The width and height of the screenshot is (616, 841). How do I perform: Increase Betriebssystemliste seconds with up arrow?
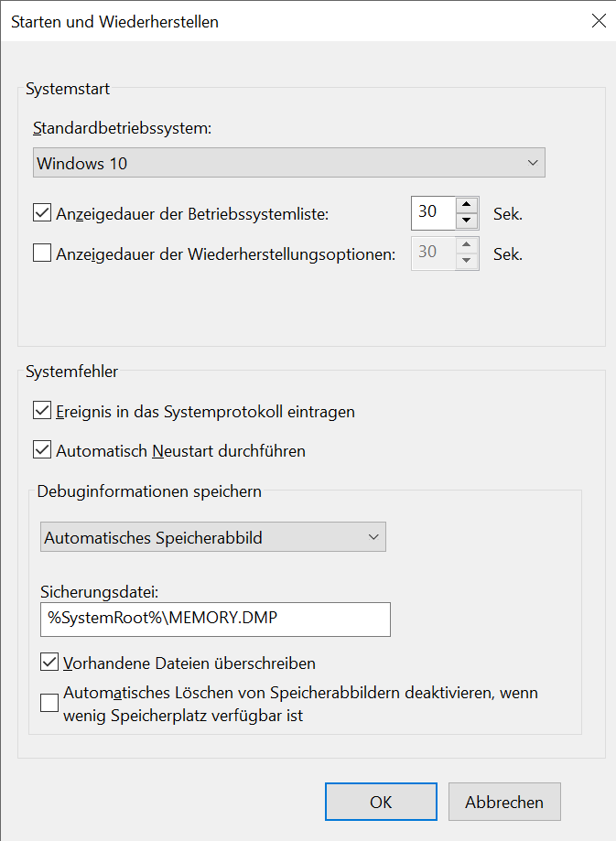tap(467, 206)
